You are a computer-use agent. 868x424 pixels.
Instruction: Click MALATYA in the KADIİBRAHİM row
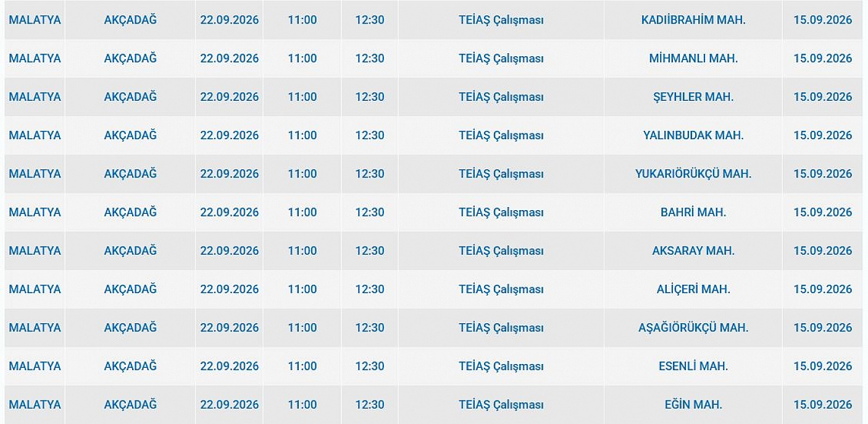point(35,20)
